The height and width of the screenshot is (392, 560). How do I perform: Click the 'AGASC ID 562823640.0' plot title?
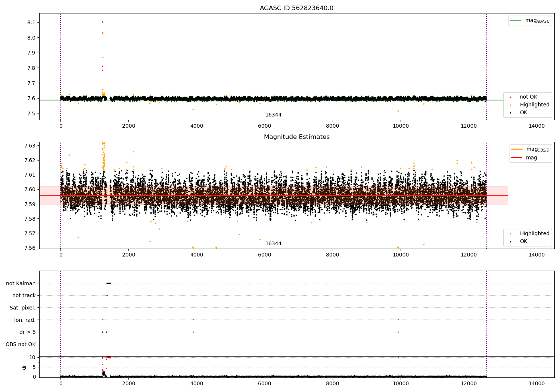(x=296, y=8)
